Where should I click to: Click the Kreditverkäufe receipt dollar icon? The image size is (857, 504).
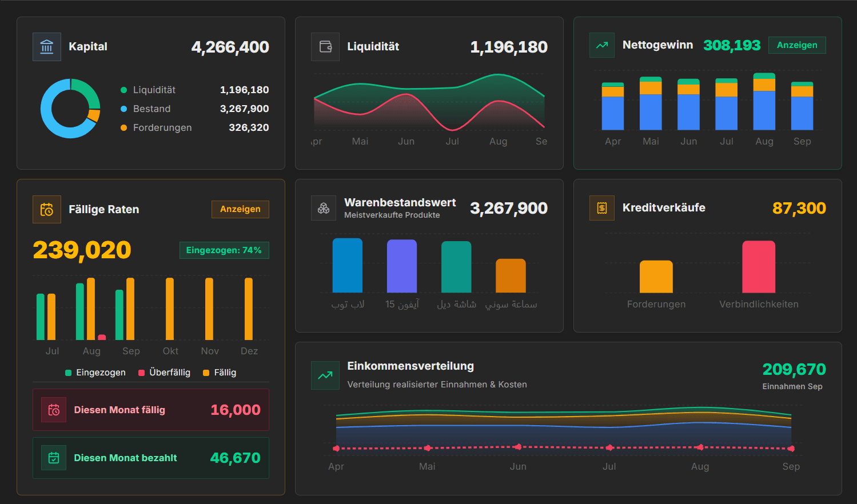click(x=602, y=208)
